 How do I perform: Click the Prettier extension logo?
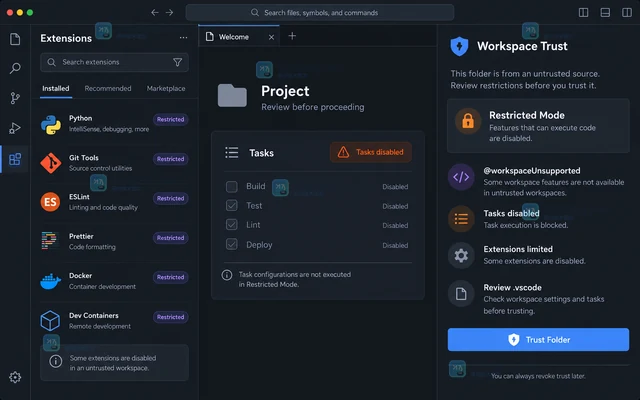tap(50, 241)
